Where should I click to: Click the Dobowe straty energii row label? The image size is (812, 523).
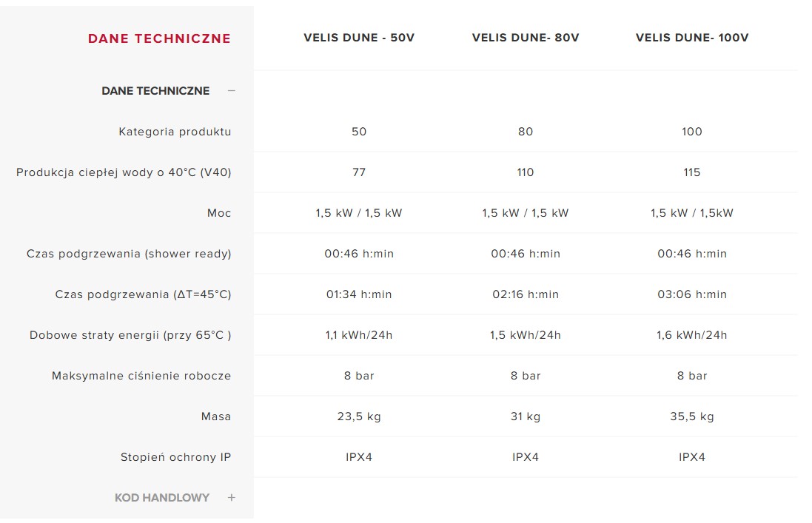click(x=130, y=335)
